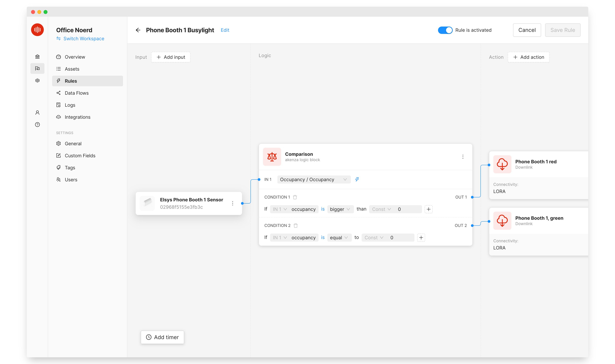Image resolution: width=615 pixels, height=364 pixels.
Task: Delete Condition 1 with trash icon
Action: [295, 197]
